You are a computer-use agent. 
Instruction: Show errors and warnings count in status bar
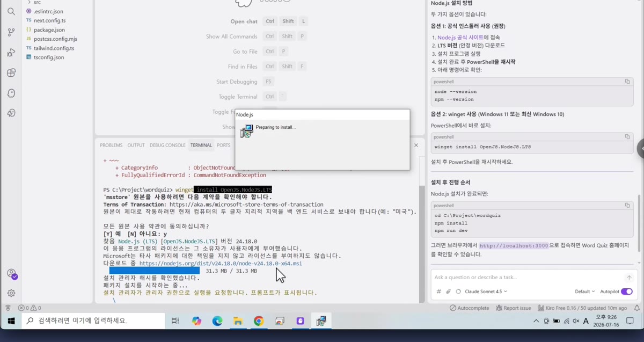30,308
